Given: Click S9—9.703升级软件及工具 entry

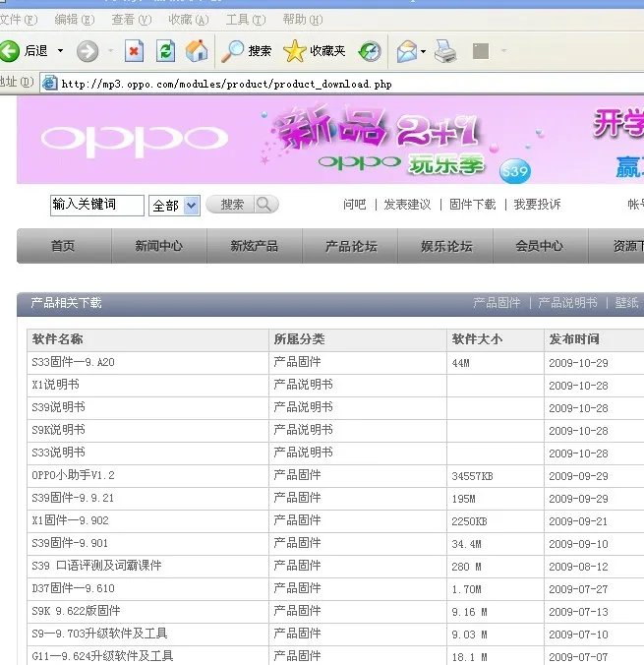Looking at the screenshot, I should (99, 634).
